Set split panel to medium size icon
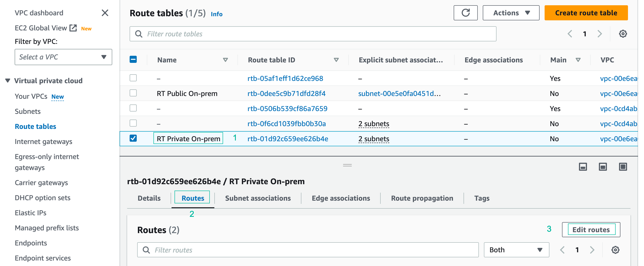The image size is (644, 266). (603, 167)
